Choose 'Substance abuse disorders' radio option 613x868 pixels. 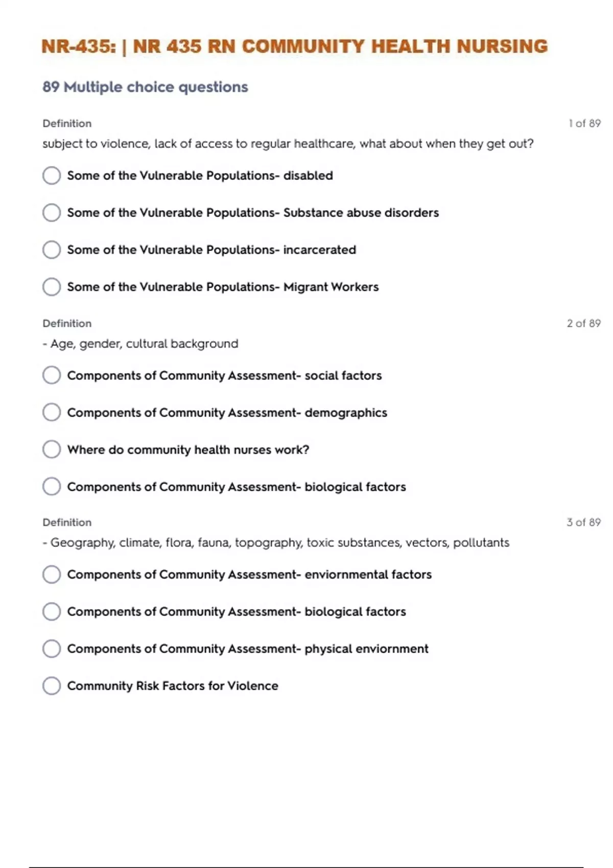click(x=52, y=212)
